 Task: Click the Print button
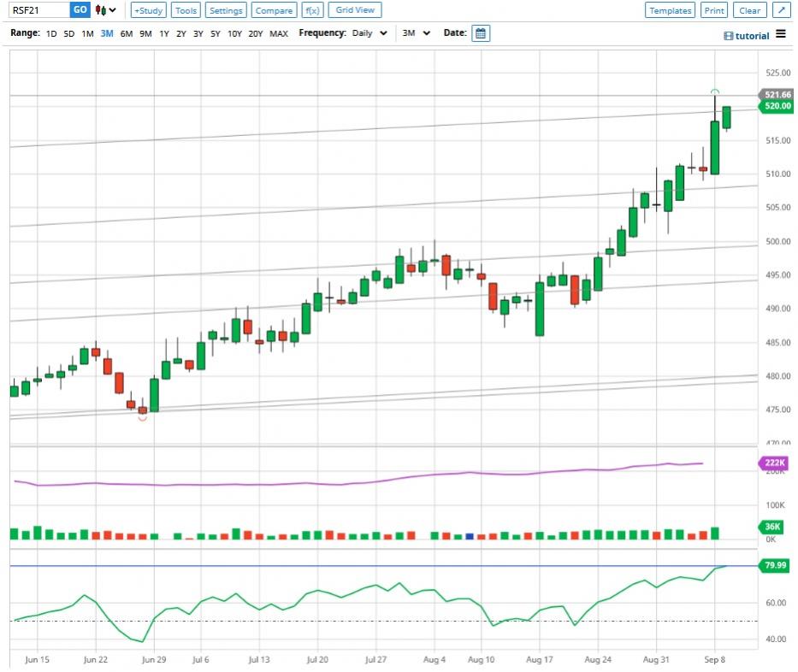point(713,10)
